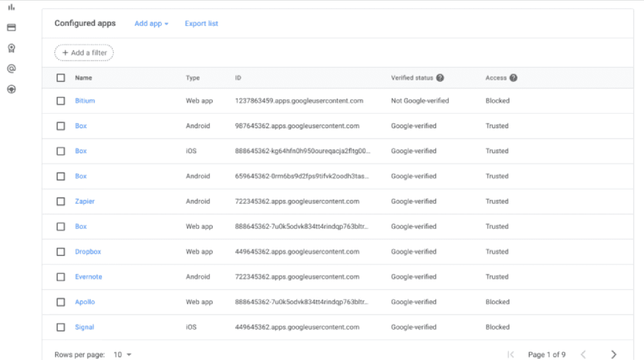This screenshot has width=644, height=360.
Task: Click Dropbox ID 449645362.apps.googleusercontent.com
Action: pos(297,251)
